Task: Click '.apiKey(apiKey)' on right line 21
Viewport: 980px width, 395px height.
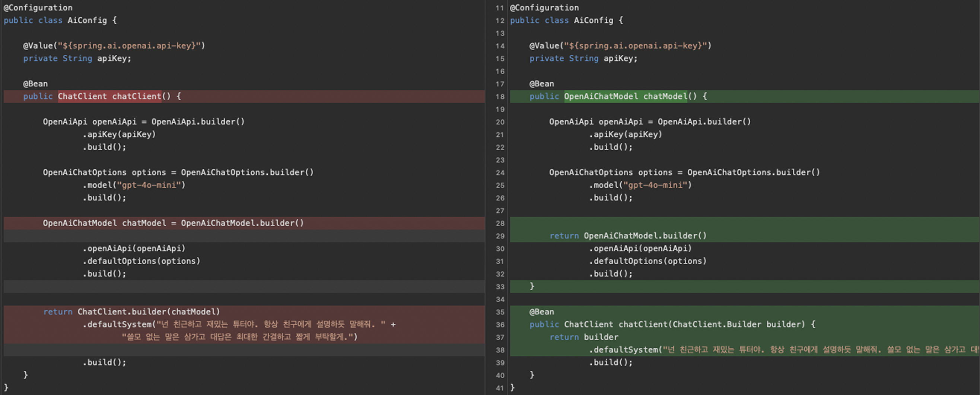Action: (x=626, y=135)
